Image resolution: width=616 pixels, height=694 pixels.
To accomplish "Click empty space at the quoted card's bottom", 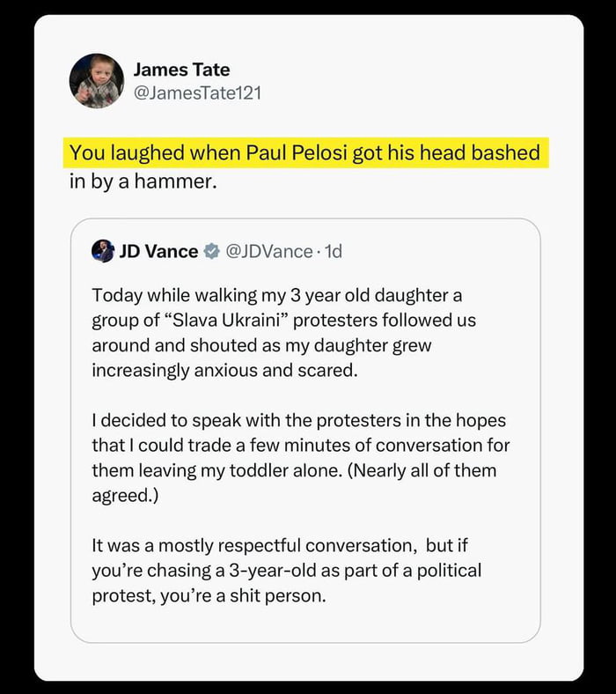I will coord(304,627).
